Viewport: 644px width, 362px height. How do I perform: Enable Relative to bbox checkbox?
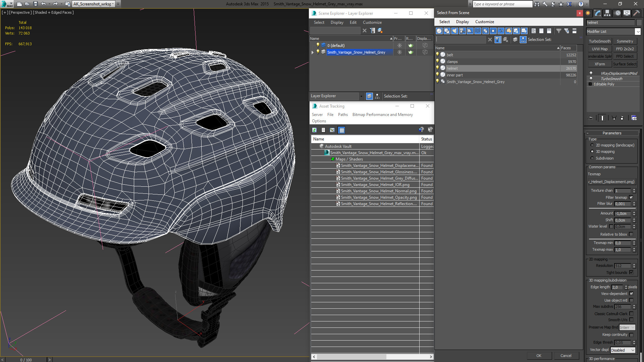coord(631,234)
